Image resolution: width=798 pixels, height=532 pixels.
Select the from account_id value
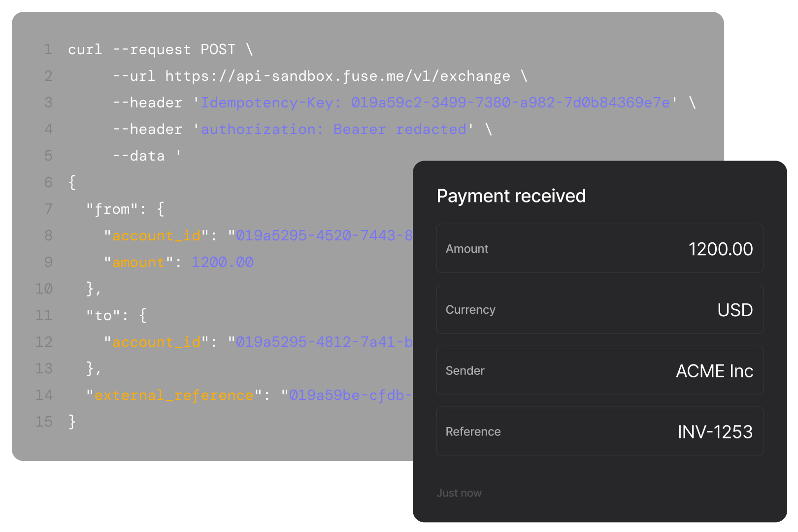pyautogui.click(x=323, y=235)
